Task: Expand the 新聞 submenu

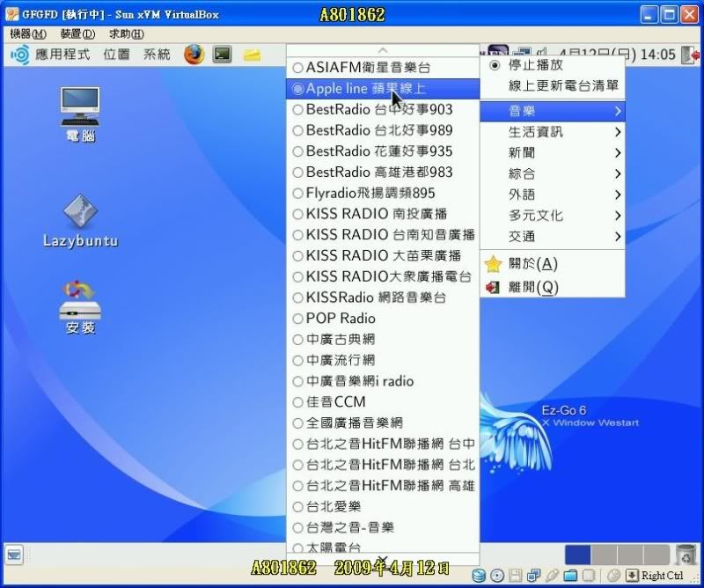Action: [553, 153]
